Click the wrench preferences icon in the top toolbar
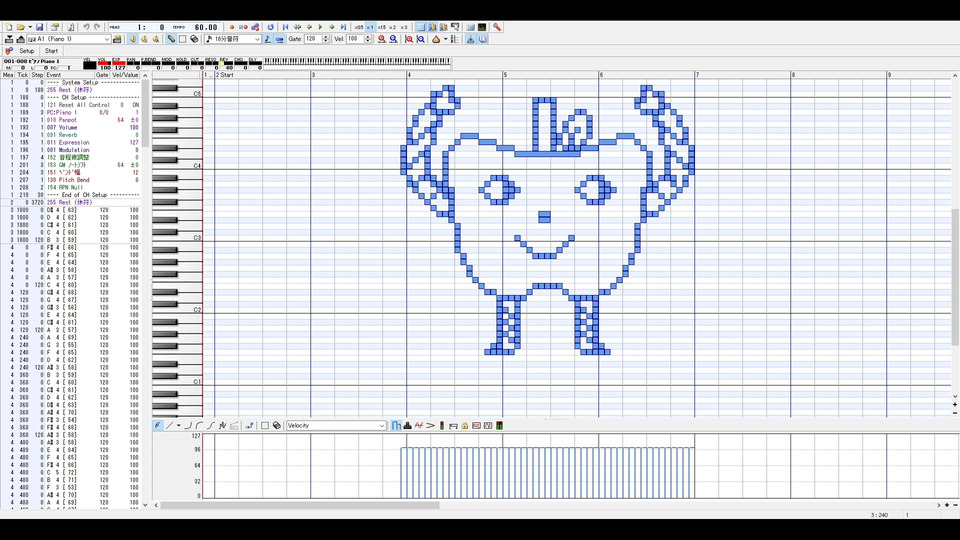 tap(497, 27)
